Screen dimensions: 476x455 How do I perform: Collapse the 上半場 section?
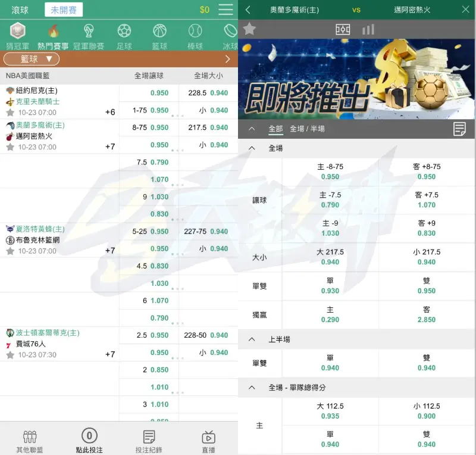pos(252,339)
